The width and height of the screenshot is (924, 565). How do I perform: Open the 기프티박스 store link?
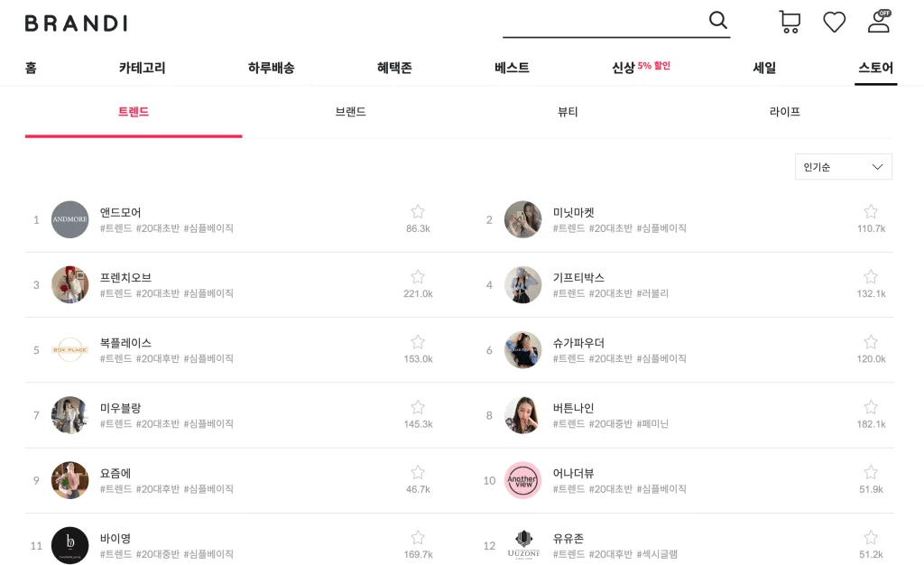[578, 277]
